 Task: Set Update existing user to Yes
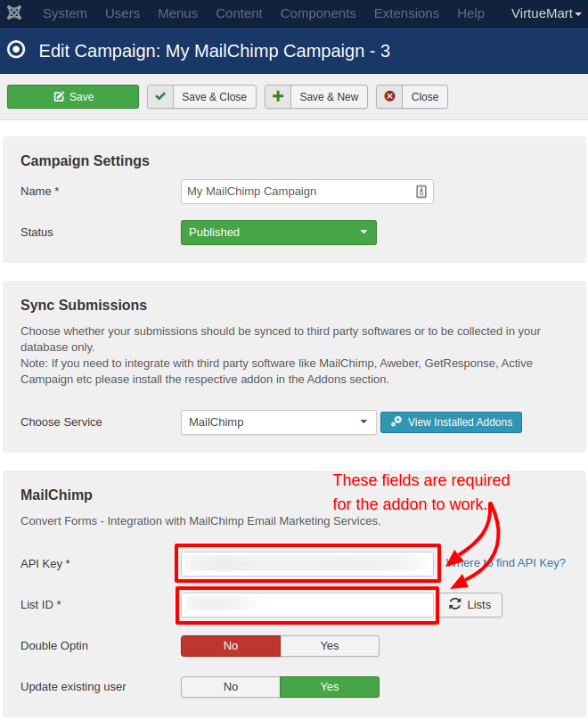(x=330, y=686)
